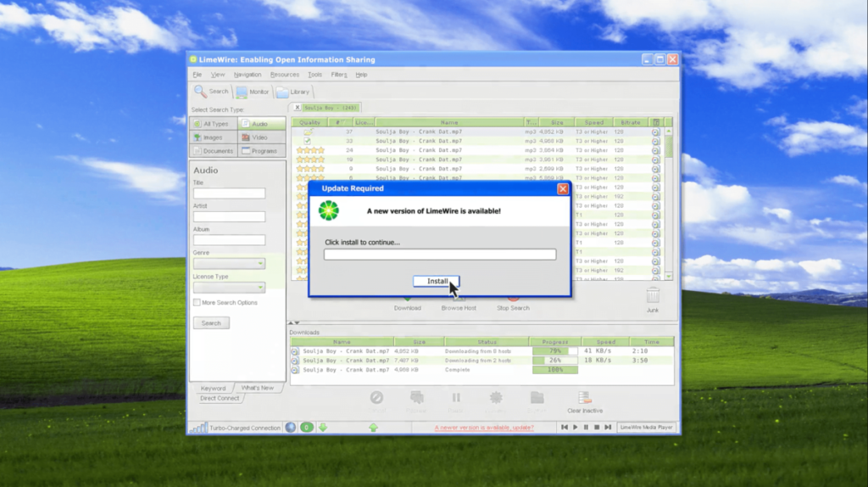Click the Artist text field
Image resolution: width=868 pixels, height=487 pixels.
pyautogui.click(x=229, y=217)
